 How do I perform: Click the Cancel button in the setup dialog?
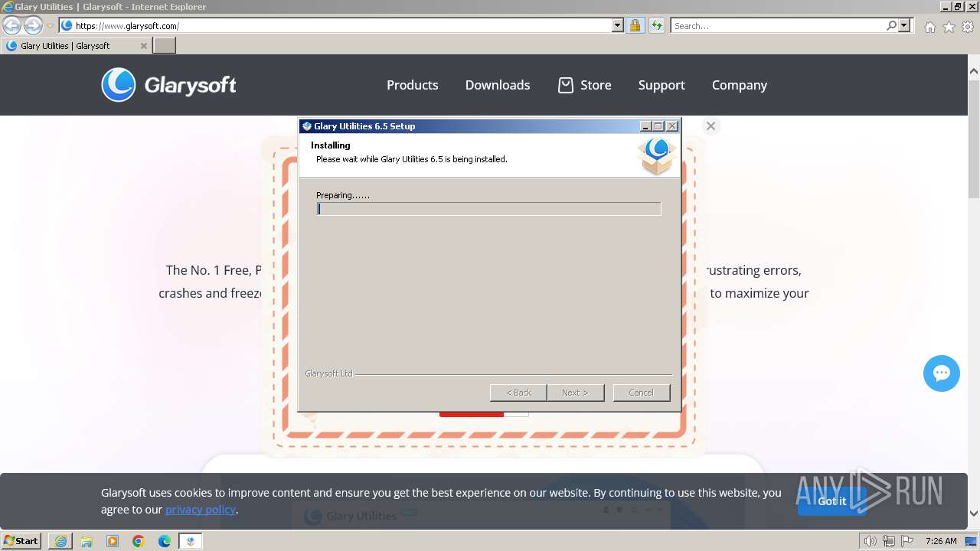641,393
